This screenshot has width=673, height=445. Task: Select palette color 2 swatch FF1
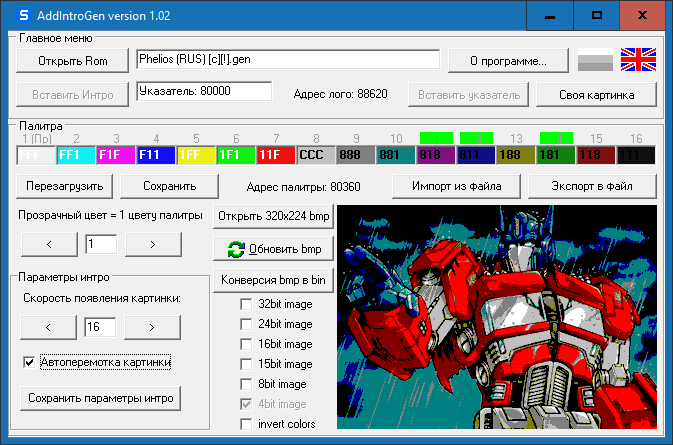coord(76,155)
